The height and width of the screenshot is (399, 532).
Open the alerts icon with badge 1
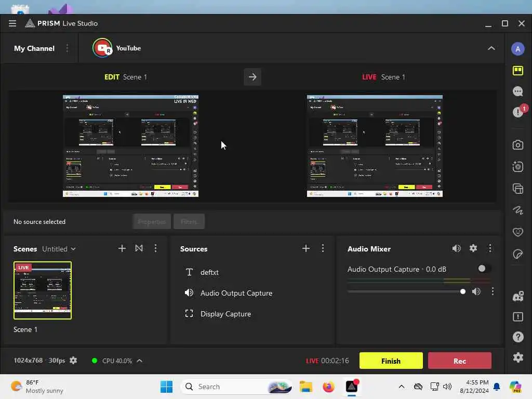(x=518, y=112)
